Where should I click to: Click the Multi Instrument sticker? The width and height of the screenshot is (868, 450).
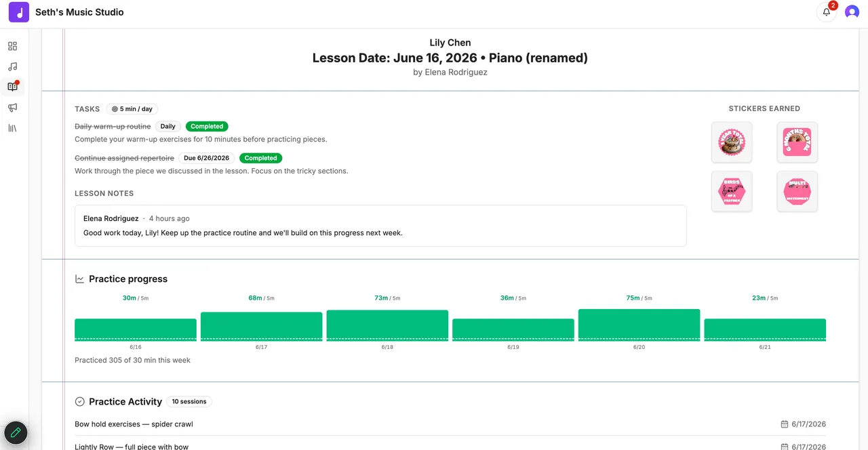point(797,191)
